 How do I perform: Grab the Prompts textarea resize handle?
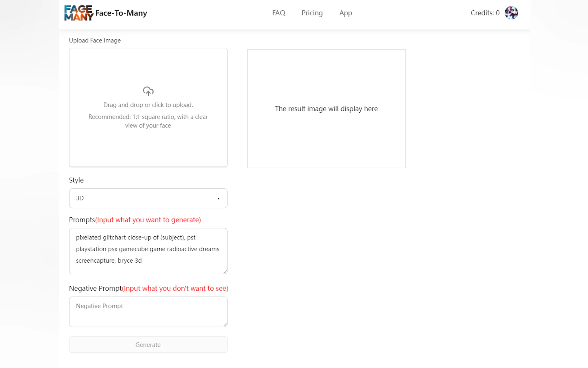(225, 272)
